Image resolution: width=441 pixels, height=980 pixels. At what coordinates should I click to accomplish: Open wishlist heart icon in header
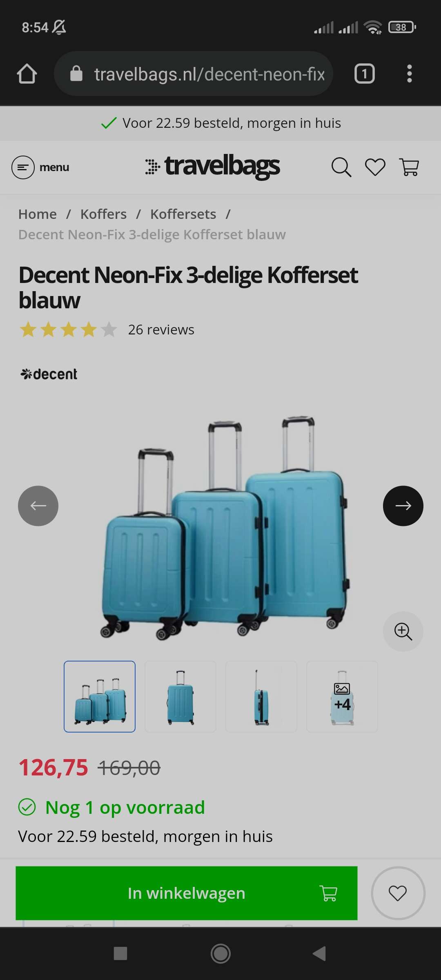375,167
